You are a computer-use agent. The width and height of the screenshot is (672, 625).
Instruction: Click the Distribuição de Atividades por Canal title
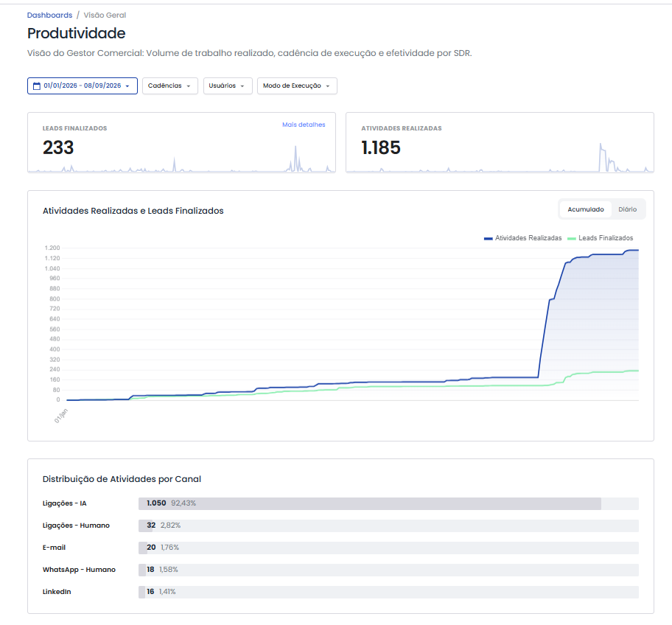[x=122, y=479]
